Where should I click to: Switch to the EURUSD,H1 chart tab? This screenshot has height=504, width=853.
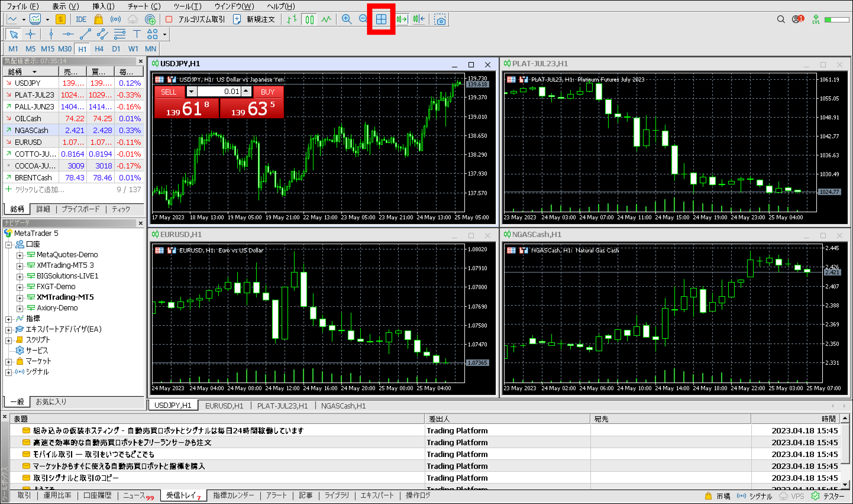point(224,406)
